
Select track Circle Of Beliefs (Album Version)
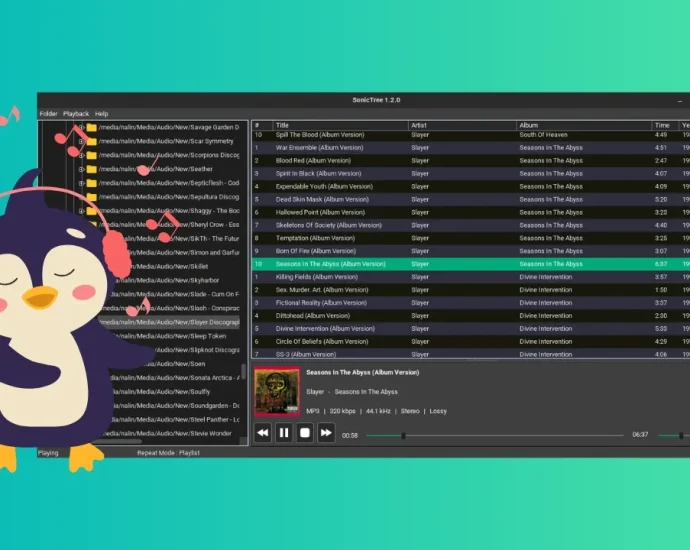click(x=471, y=341)
